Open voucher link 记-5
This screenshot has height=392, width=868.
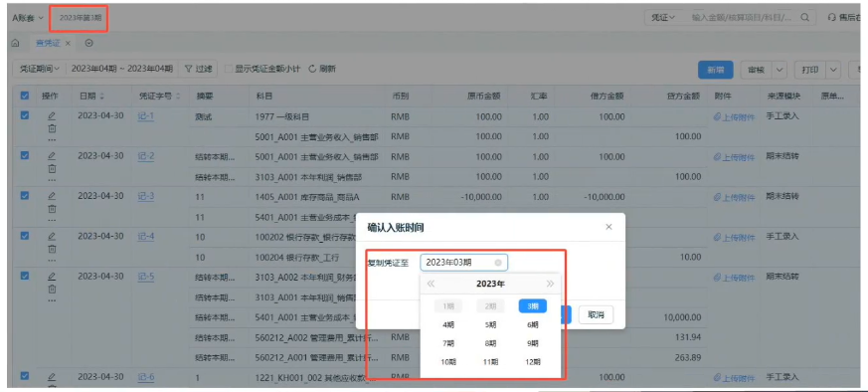145,276
